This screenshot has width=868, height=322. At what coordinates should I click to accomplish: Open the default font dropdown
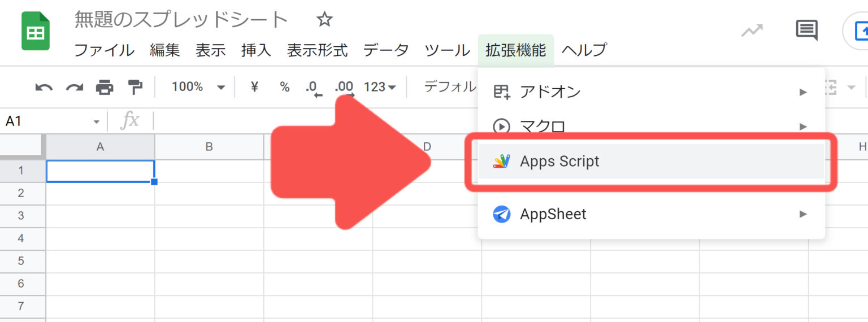click(450, 86)
